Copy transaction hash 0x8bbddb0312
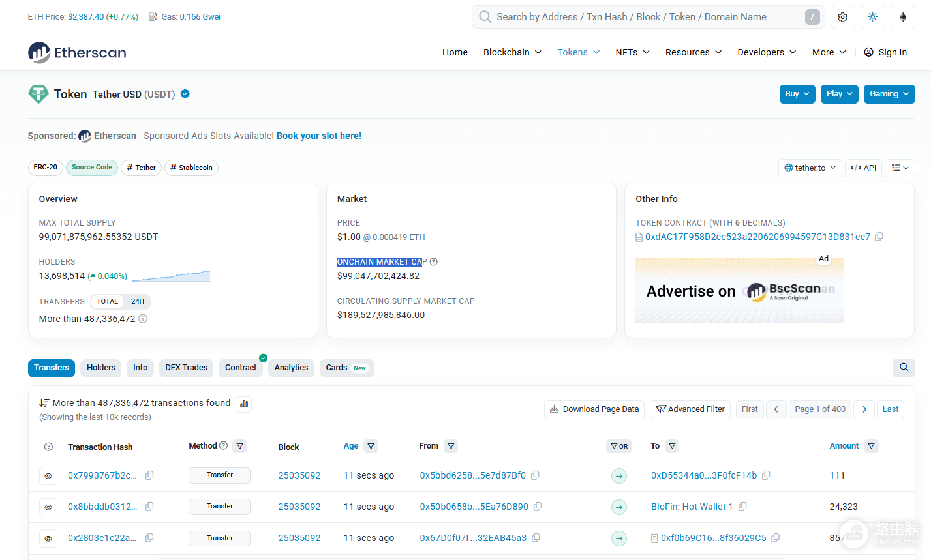This screenshot has width=931, height=560. (149, 507)
